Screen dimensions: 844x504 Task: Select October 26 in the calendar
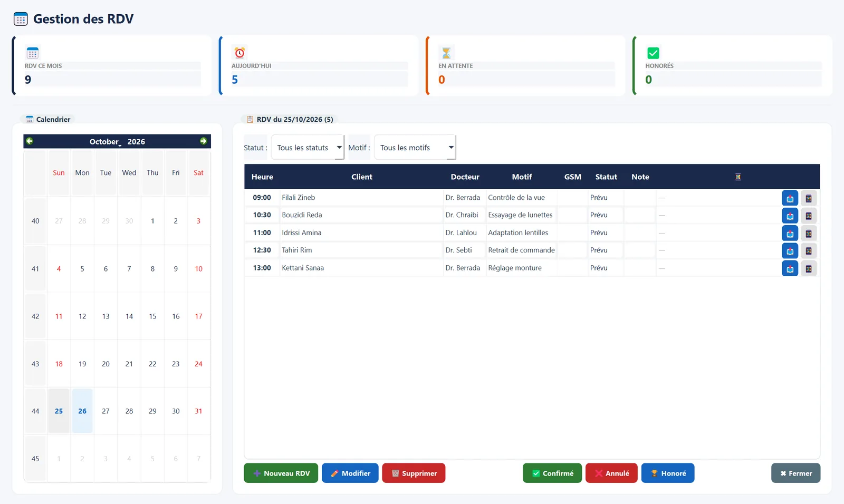tap(82, 411)
